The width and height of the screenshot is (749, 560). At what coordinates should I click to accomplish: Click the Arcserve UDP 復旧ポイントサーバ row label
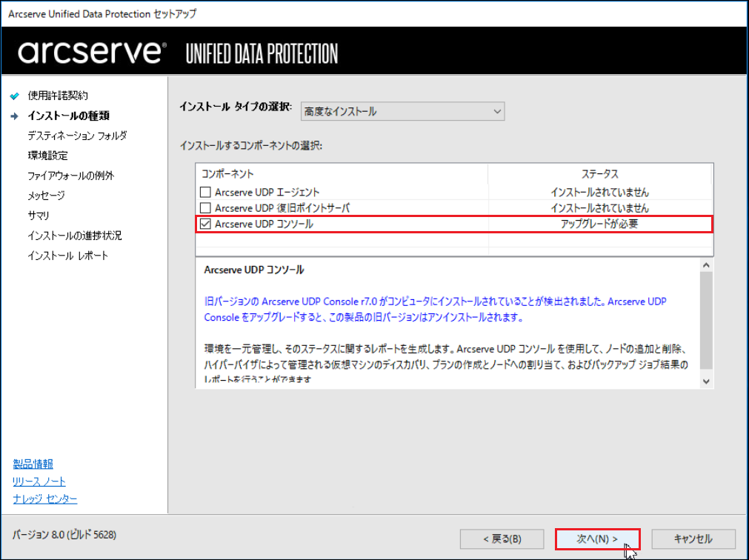(x=282, y=207)
